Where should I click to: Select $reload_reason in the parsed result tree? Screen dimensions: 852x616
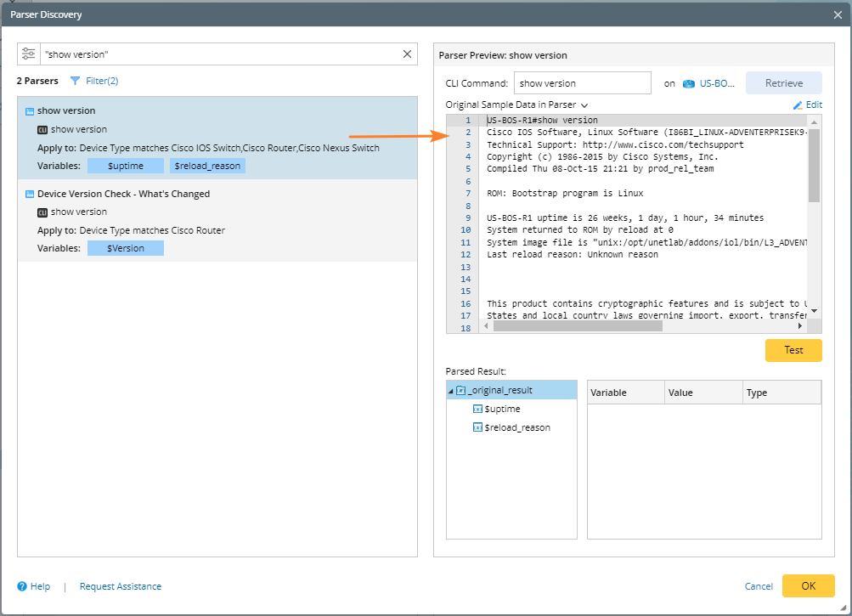click(x=516, y=427)
